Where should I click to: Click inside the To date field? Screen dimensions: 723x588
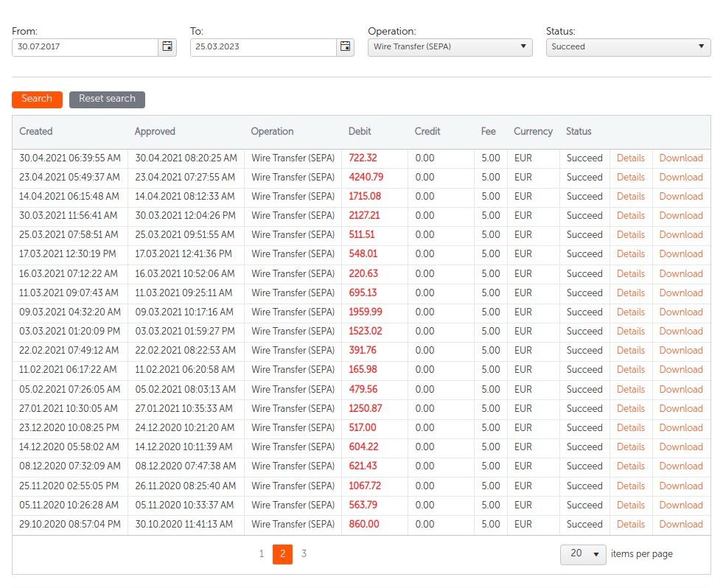pyautogui.click(x=263, y=46)
